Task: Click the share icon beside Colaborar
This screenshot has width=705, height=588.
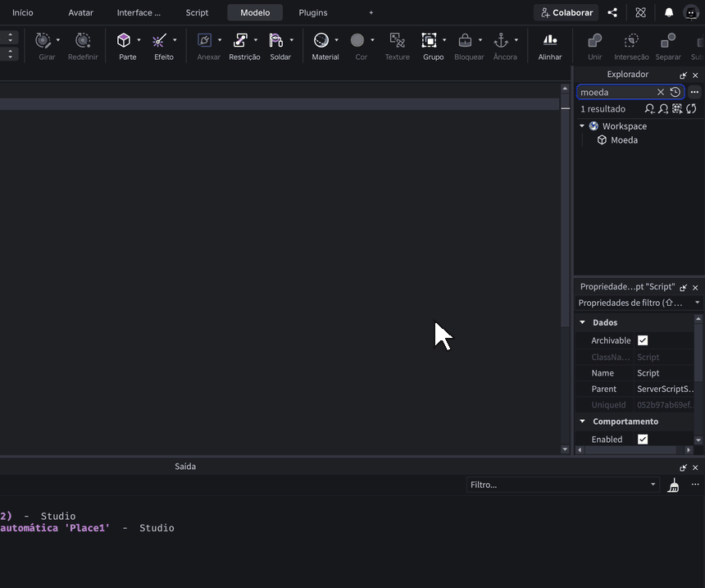Action: [612, 12]
